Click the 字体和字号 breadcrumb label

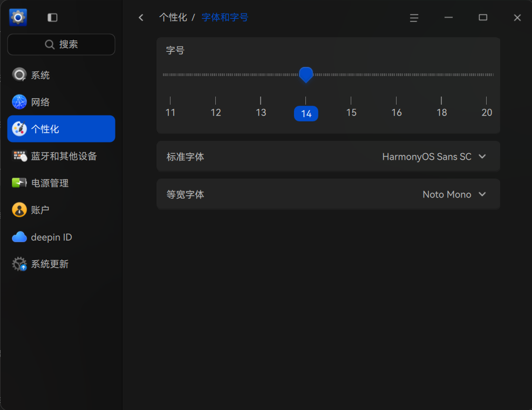coord(225,17)
